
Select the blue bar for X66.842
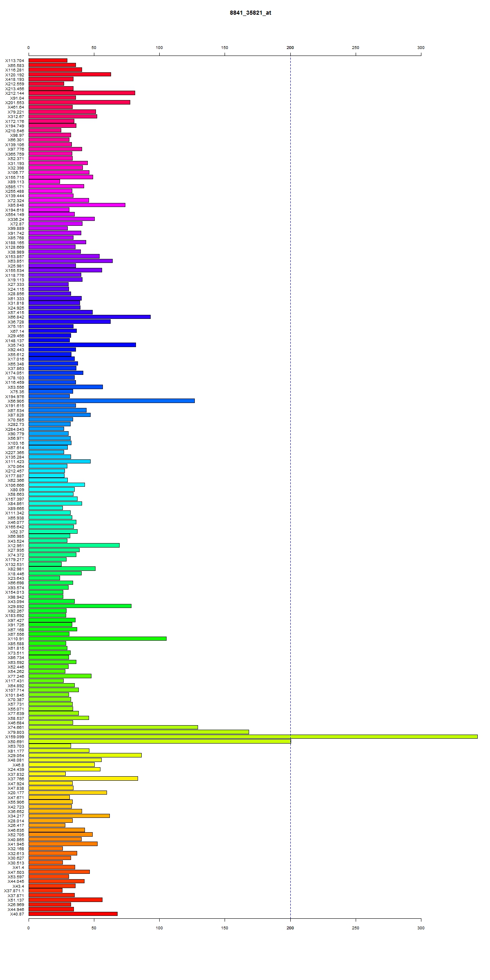click(x=89, y=317)
